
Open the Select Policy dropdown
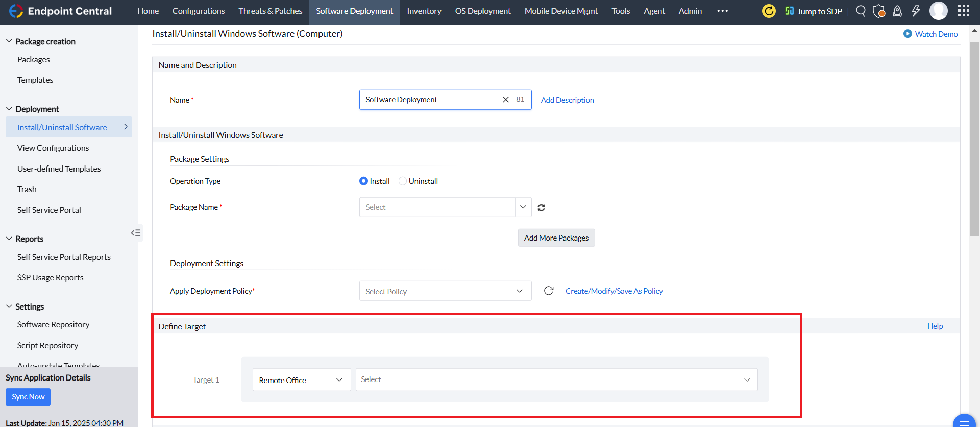click(446, 291)
